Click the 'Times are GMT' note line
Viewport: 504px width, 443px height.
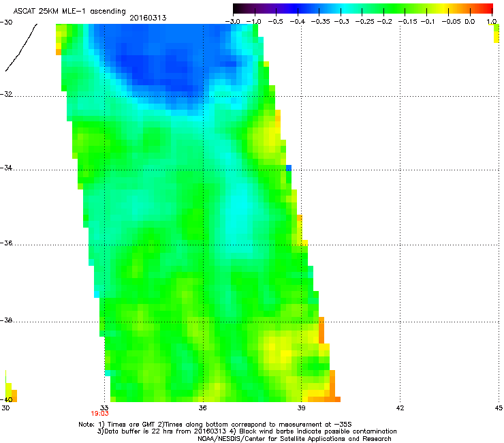click(215, 425)
